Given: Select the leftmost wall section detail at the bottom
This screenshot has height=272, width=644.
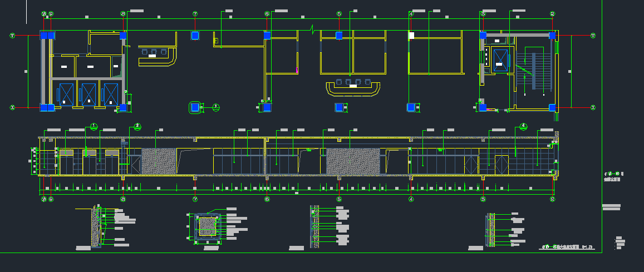Looking at the screenshot, I should click(x=98, y=227).
